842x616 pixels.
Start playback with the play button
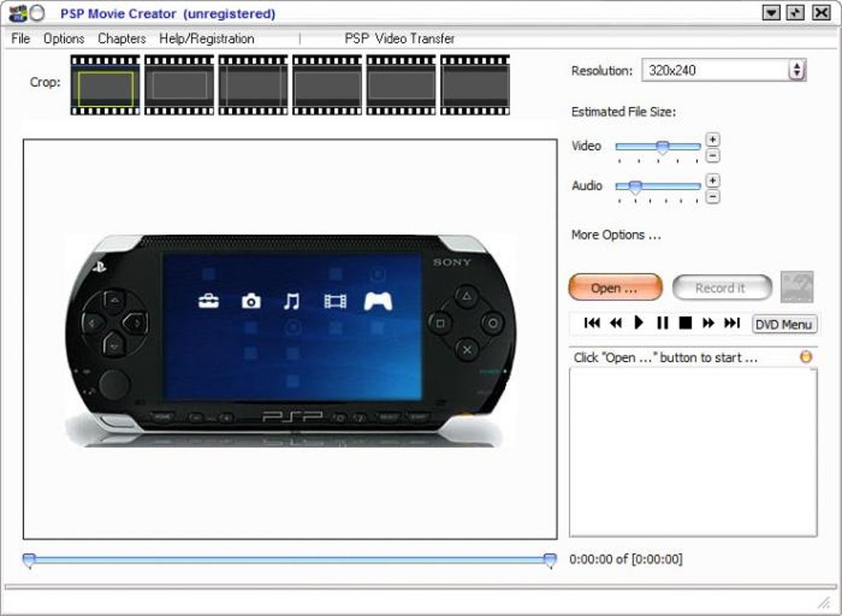coord(638,322)
